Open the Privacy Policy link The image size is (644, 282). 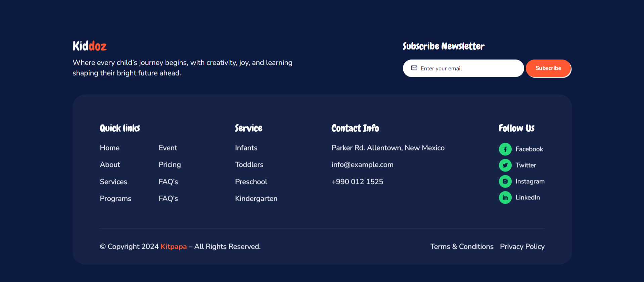(x=522, y=246)
